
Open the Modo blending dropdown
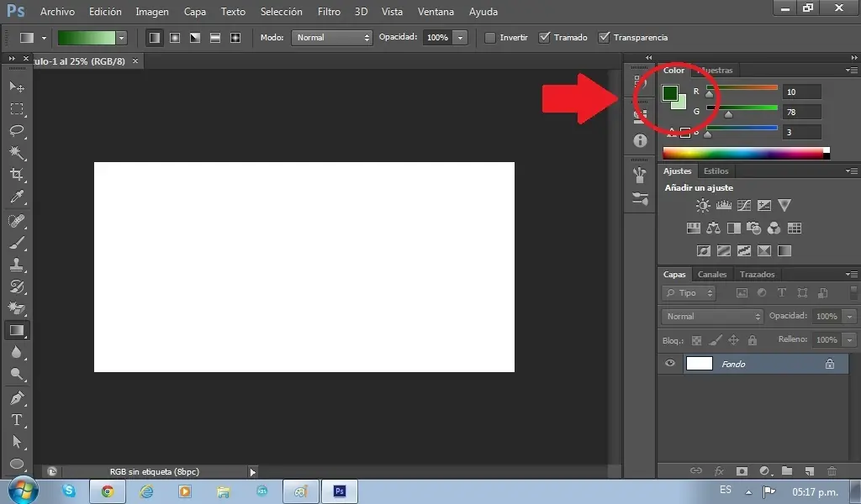tap(331, 37)
